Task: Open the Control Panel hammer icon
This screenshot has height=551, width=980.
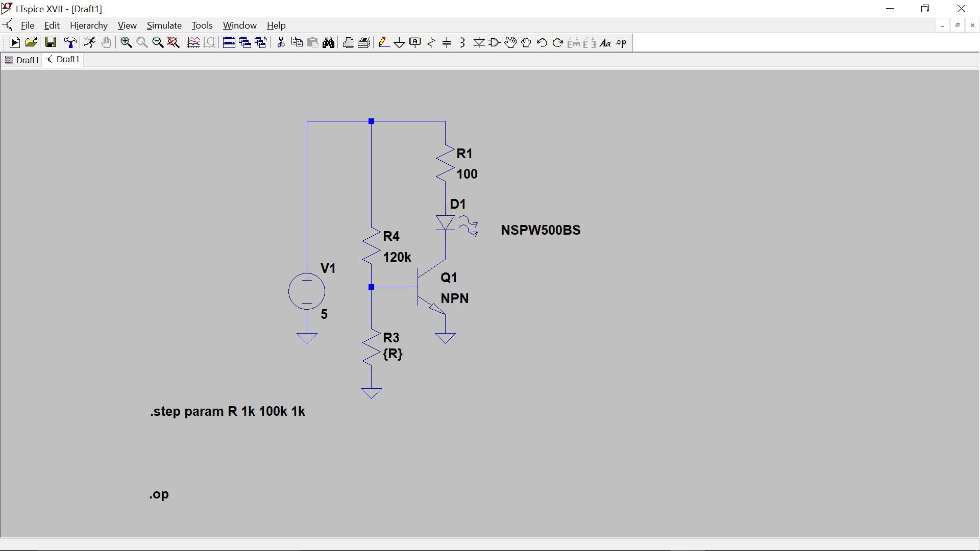Action: (x=70, y=43)
